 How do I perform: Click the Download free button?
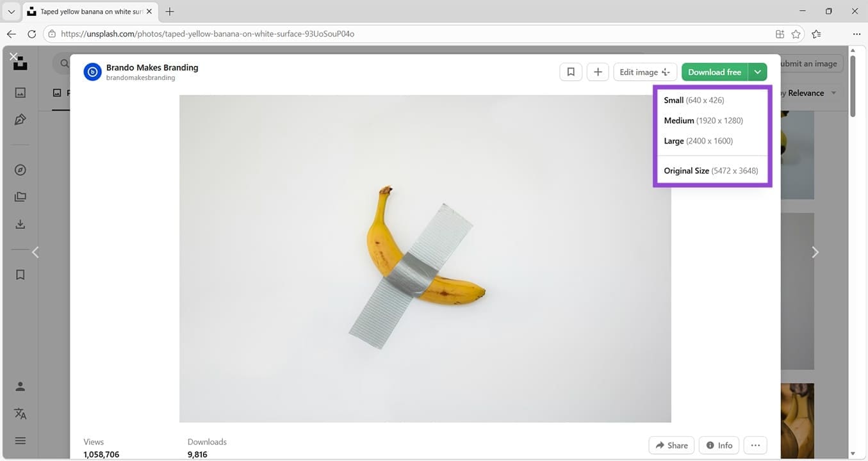click(x=714, y=72)
